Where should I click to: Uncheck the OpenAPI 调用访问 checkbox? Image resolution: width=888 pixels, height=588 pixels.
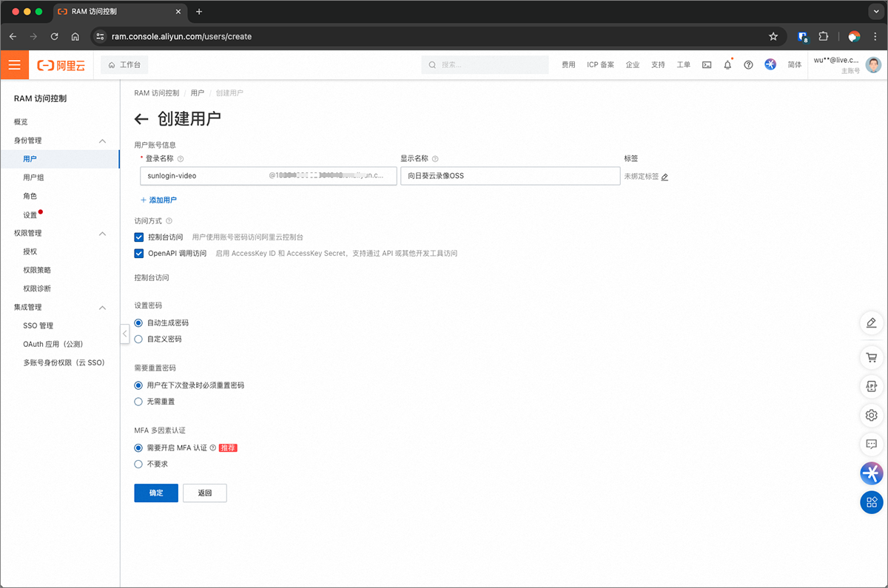click(139, 253)
